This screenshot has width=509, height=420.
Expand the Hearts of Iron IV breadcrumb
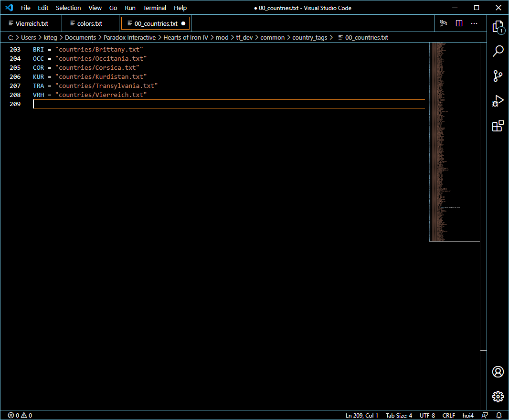(x=186, y=37)
